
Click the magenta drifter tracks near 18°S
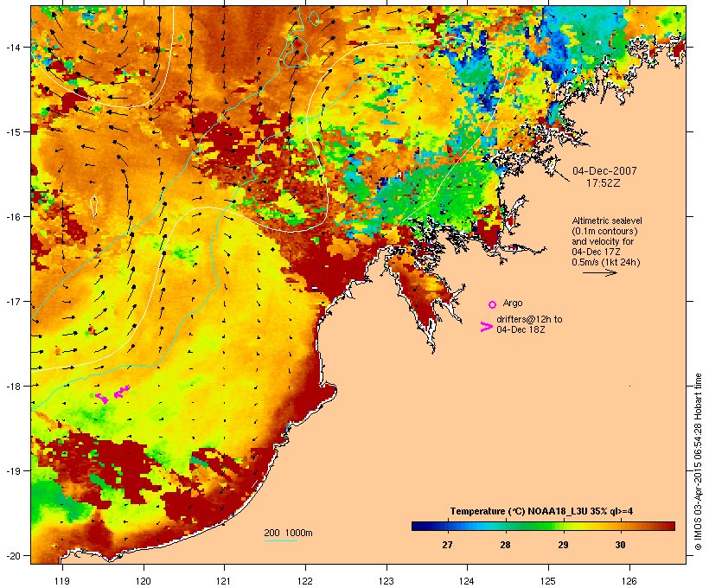click(112, 394)
